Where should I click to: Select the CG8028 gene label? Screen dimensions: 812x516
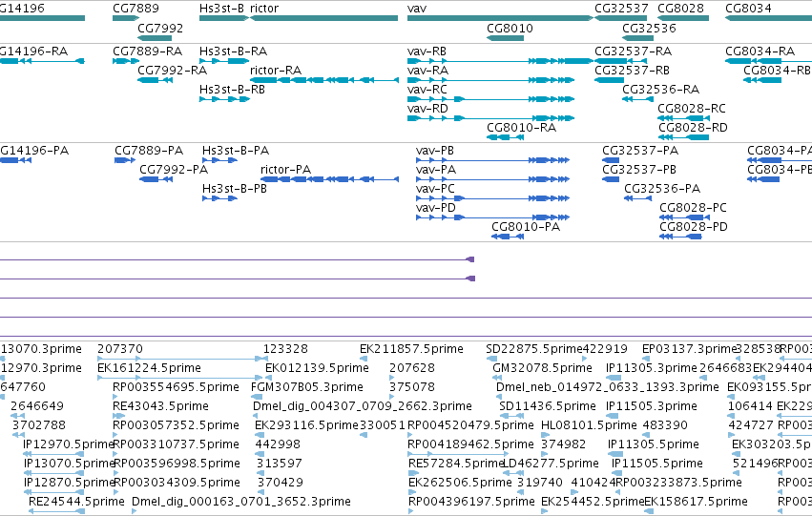pyautogui.click(x=680, y=9)
